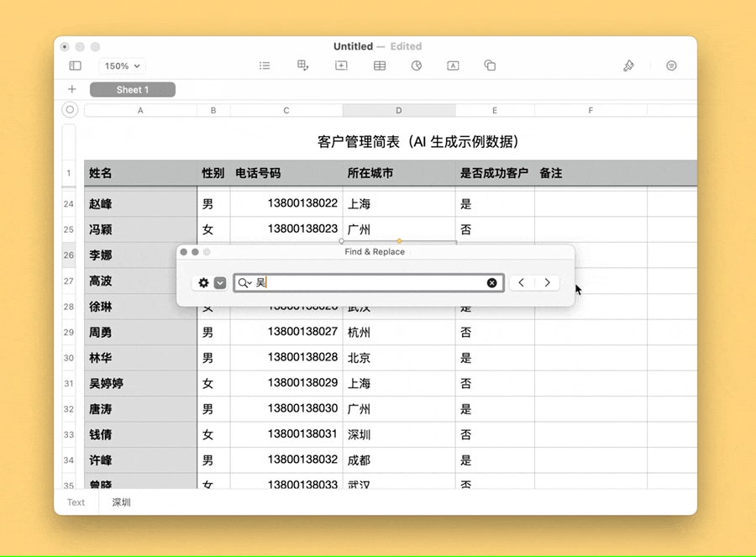
Task: Click the insert toolbar icon
Action: [x=341, y=66]
